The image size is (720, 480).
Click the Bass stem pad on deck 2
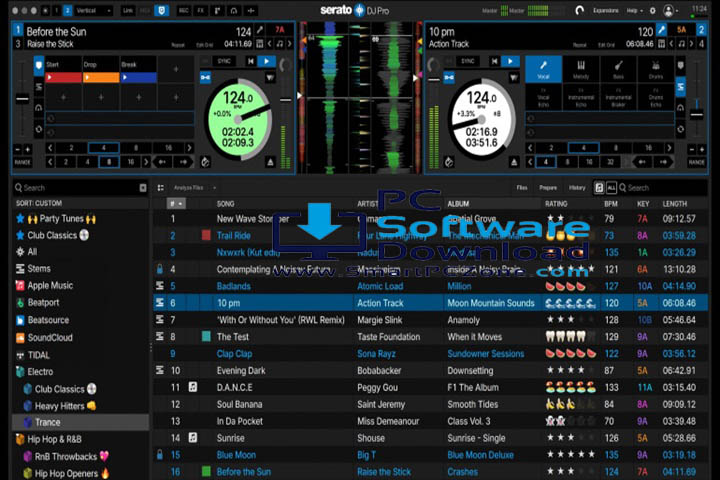point(619,69)
